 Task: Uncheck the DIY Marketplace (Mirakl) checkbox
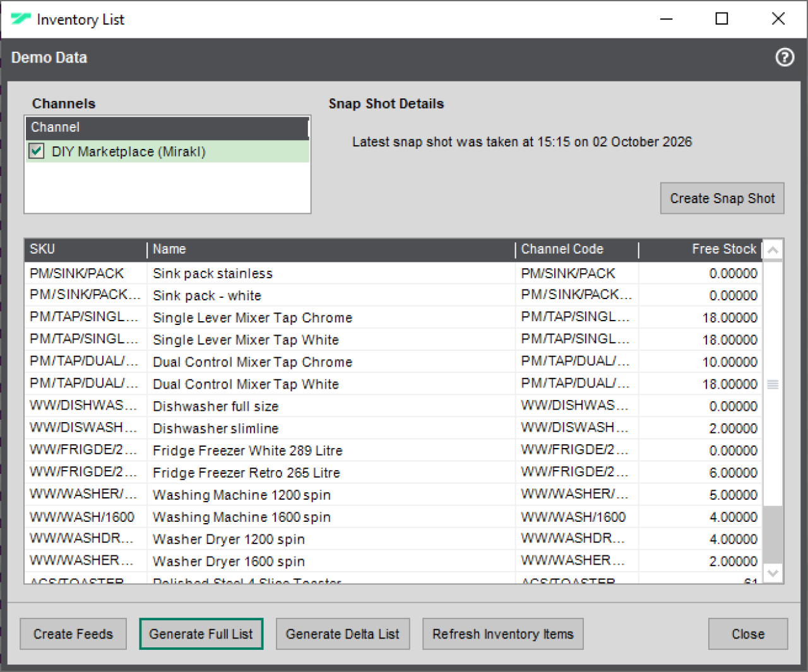(37, 151)
